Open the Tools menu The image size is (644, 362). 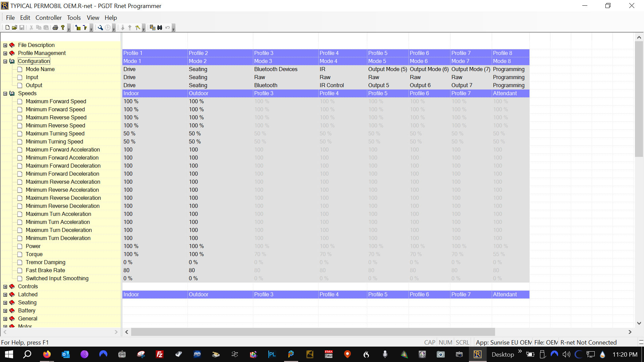(73, 18)
